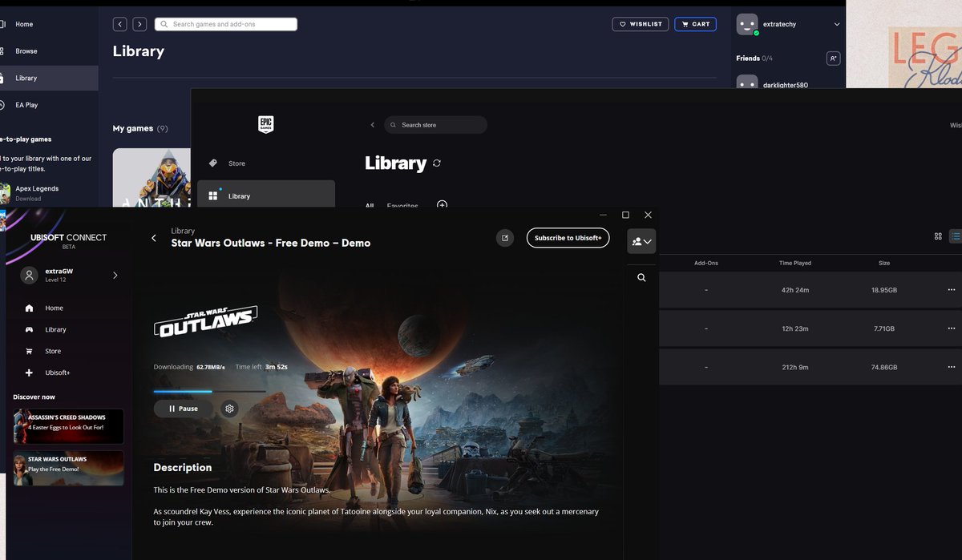Focus the Epic Search store field

point(435,125)
